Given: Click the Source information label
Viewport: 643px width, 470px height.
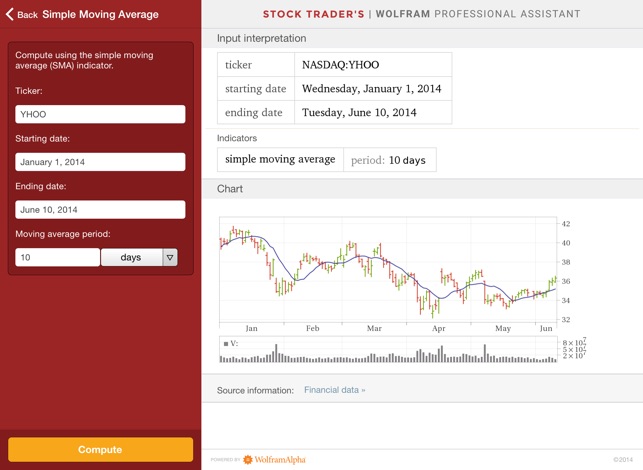Looking at the screenshot, I should coord(255,390).
